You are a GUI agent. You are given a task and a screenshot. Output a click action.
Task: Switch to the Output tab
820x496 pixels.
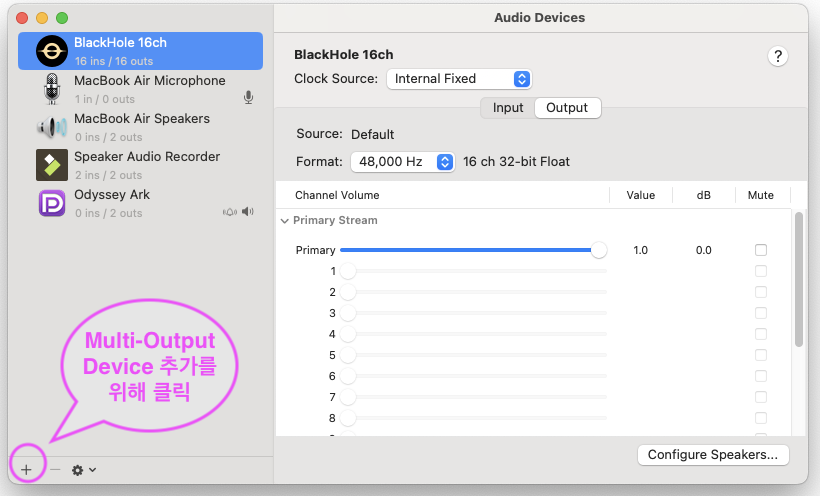coord(567,108)
